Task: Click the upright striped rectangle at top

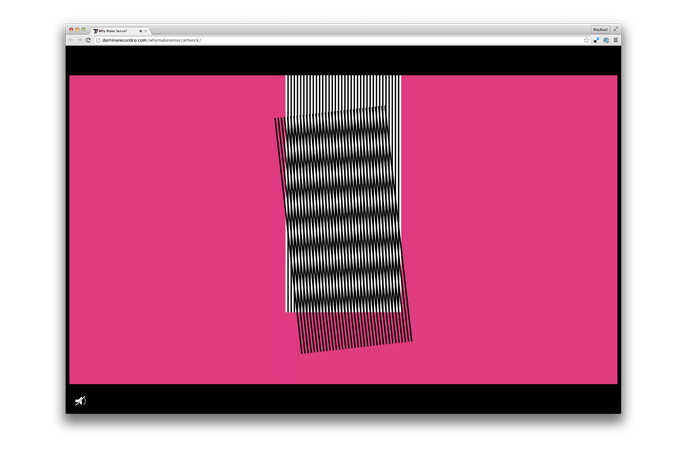Action: click(343, 88)
